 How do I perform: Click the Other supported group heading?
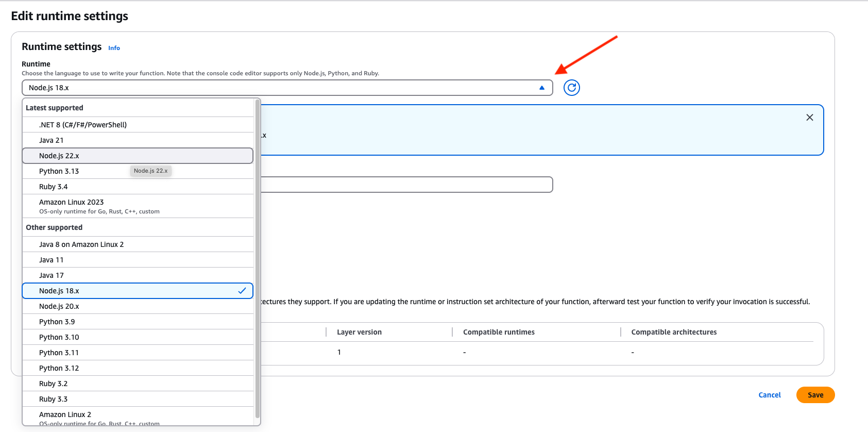[54, 227]
